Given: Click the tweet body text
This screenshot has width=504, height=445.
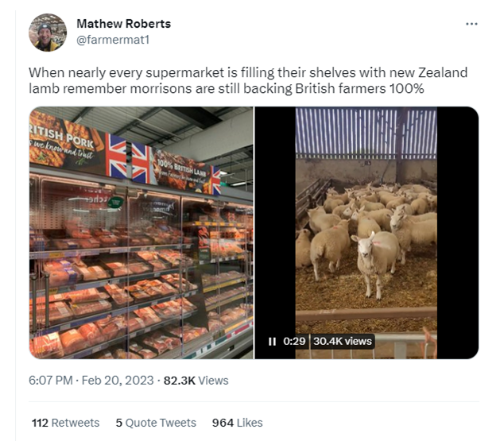Looking at the screenshot, I should pyautogui.click(x=246, y=80).
